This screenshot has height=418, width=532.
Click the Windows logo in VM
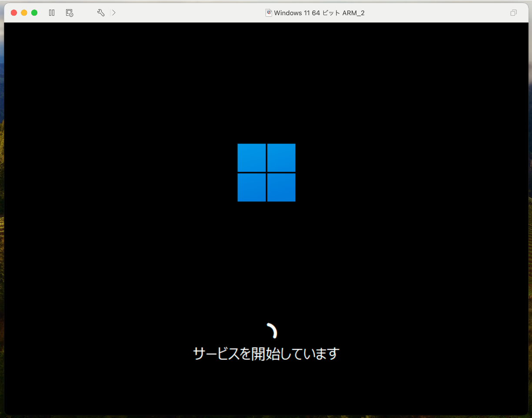coord(266,173)
